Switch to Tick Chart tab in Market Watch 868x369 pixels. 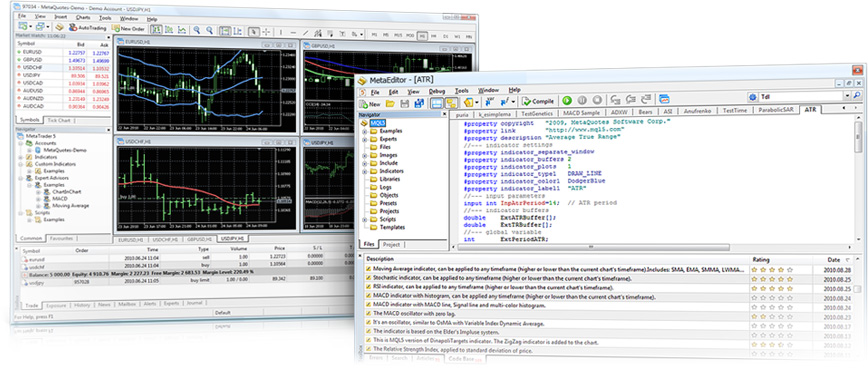coord(59,120)
